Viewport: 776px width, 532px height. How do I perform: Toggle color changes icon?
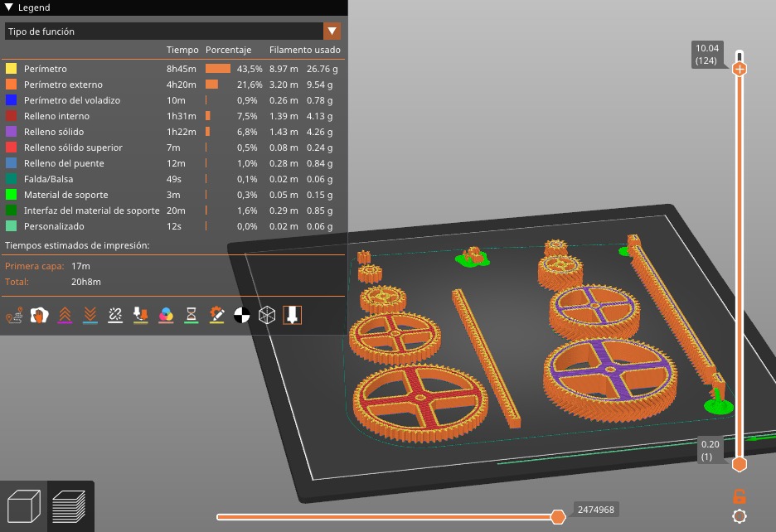point(166,315)
